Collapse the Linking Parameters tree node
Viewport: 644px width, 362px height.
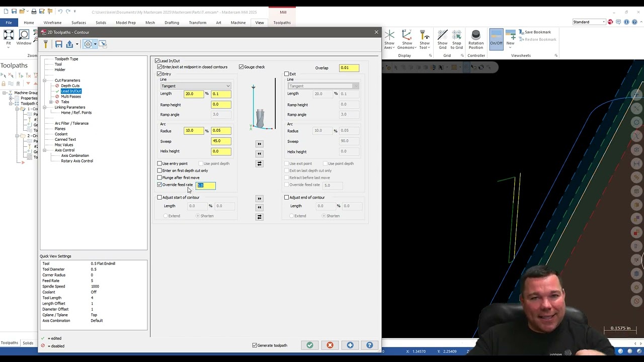click(x=45, y=107)
